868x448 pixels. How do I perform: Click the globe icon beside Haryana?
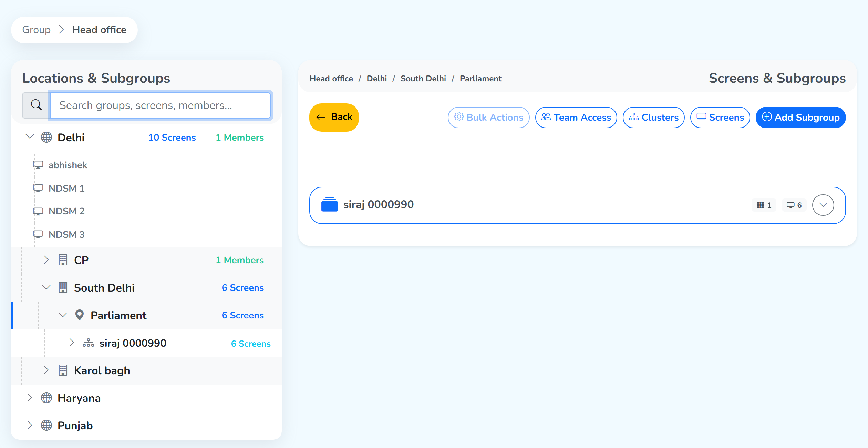tap(46, 398)
